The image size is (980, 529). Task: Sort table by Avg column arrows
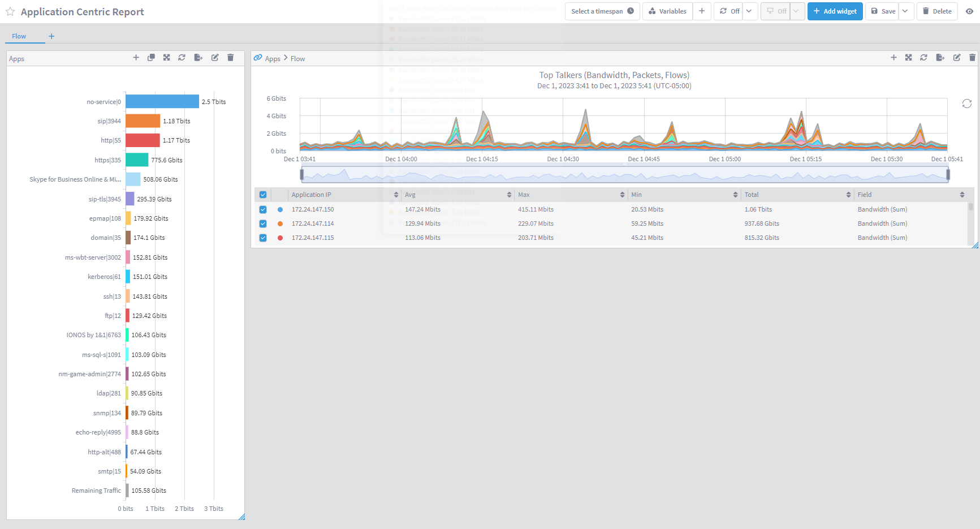click(509, 195)
